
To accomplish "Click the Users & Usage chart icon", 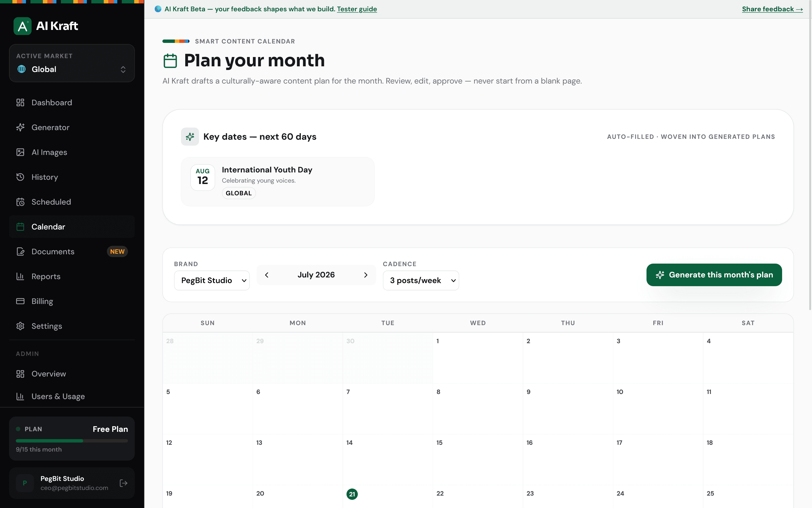I will pyautogui.click(x=20, y=397).
